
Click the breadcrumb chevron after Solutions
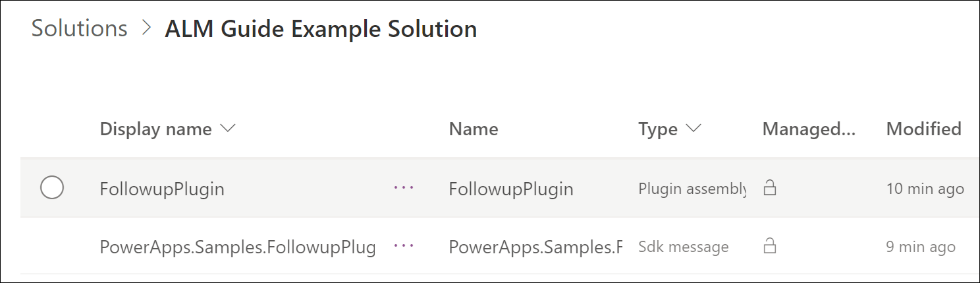[146, 29]
